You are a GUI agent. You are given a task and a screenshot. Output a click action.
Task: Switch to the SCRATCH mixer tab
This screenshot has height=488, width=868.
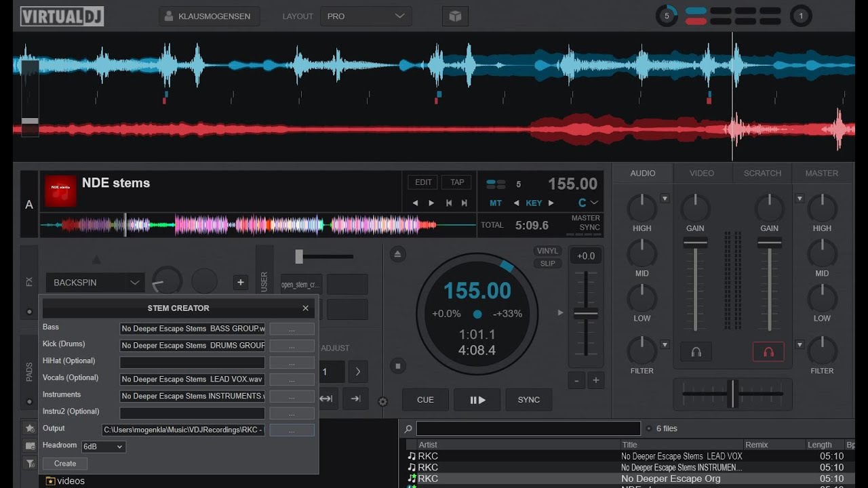[x=762, y=173]
